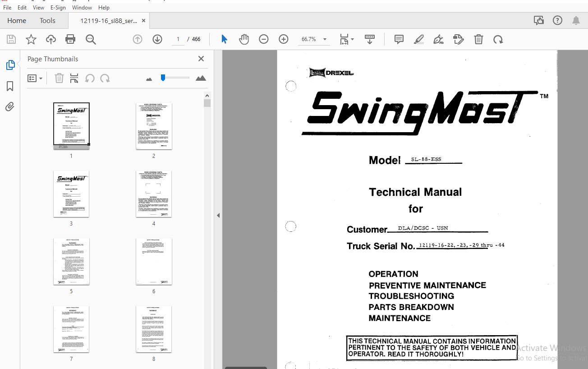Zoom out with the minus button

(x=264, y=39)
